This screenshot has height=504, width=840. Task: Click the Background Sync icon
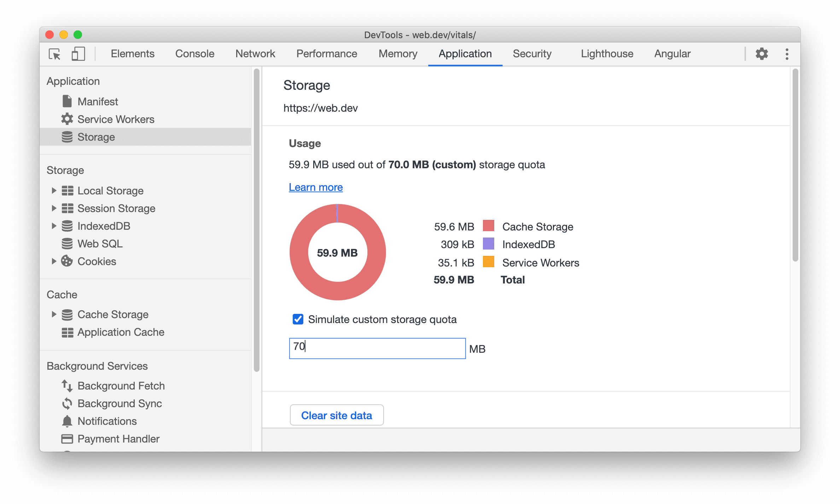coord(68,403)
